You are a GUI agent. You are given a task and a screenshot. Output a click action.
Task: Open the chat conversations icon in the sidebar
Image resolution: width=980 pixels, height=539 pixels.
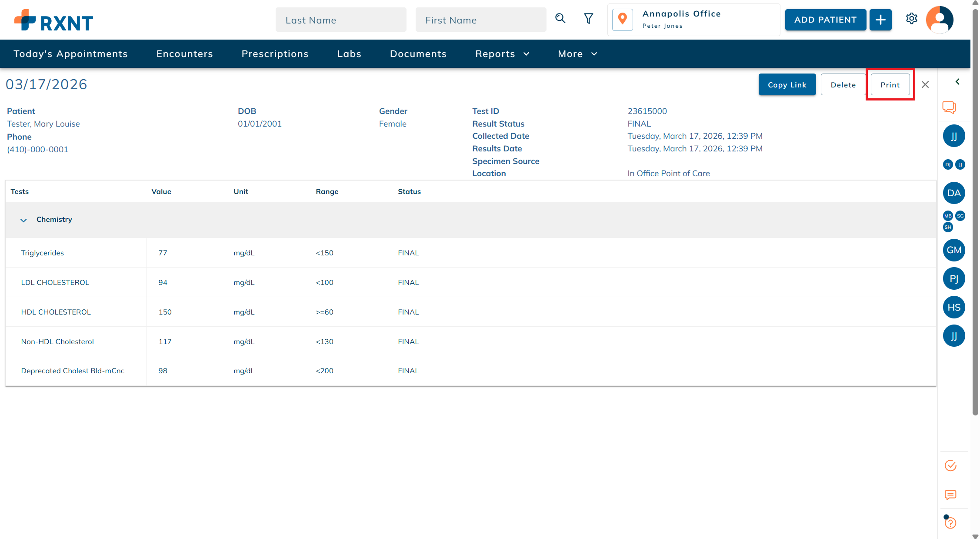coord(950,107)
